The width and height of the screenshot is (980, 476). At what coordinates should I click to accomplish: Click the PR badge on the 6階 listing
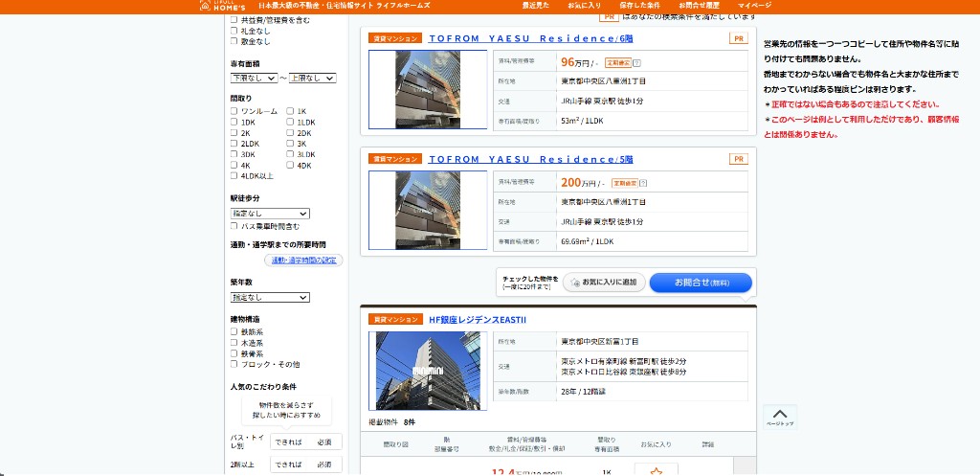pyautogui.click(x=738, y=38)
